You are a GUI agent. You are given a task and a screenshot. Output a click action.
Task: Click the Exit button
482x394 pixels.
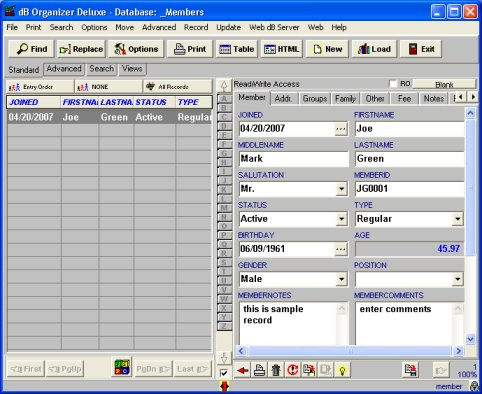pos(421,49)
